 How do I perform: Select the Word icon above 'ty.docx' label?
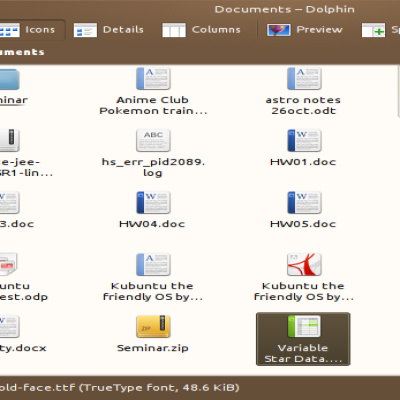click(9, 326)
